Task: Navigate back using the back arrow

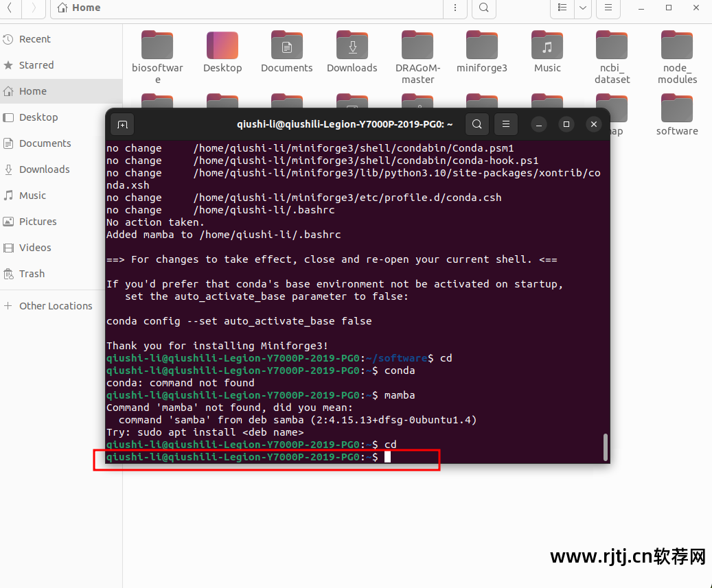Action: 10,9
